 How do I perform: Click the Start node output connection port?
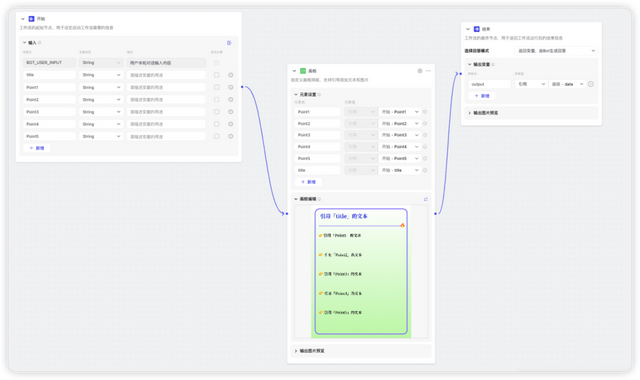[x=242, y=87]
